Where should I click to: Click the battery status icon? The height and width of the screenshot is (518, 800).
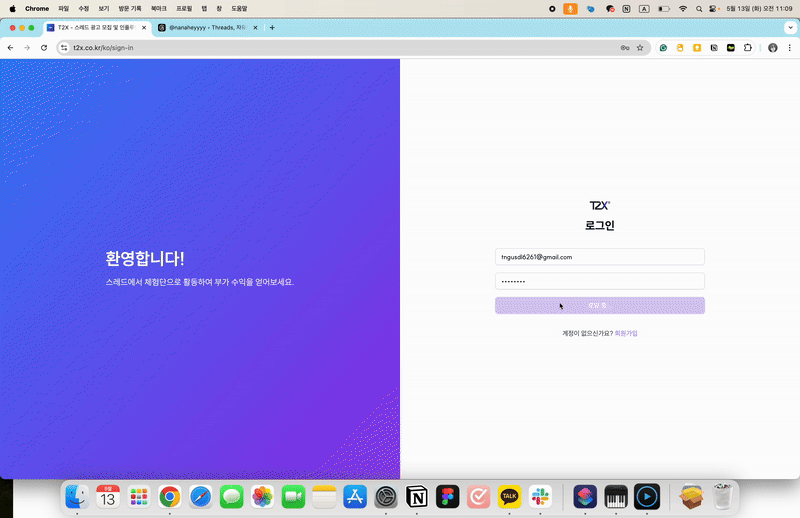pos(664,9)
